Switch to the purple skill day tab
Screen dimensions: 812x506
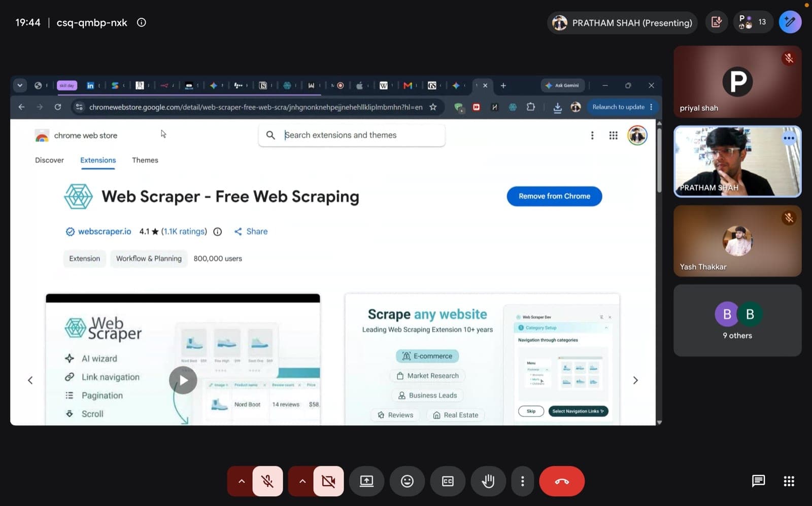coord(67,86)
